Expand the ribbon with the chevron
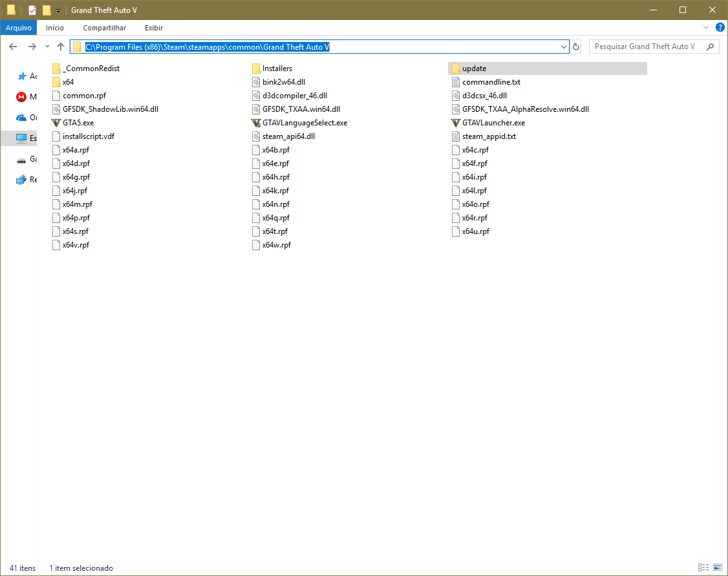Image resolution: width=728 pixels, height=576 pixels. [x=706, y=27]
